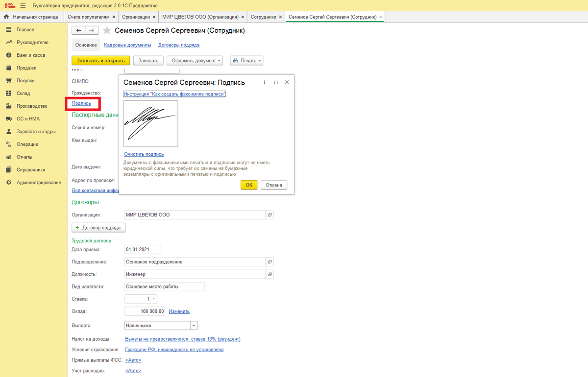The image size is (588, 377).
Task: Open the main menu hamburger icon
Action: tap(23, 5)
